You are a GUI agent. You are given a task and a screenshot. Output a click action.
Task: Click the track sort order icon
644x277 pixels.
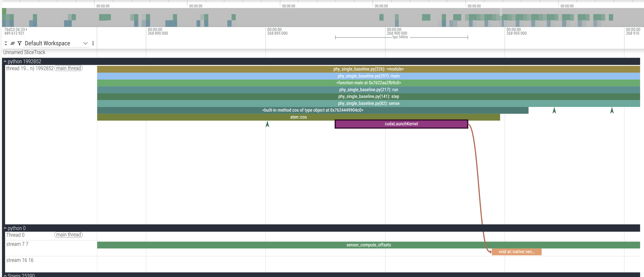point(13,43)
